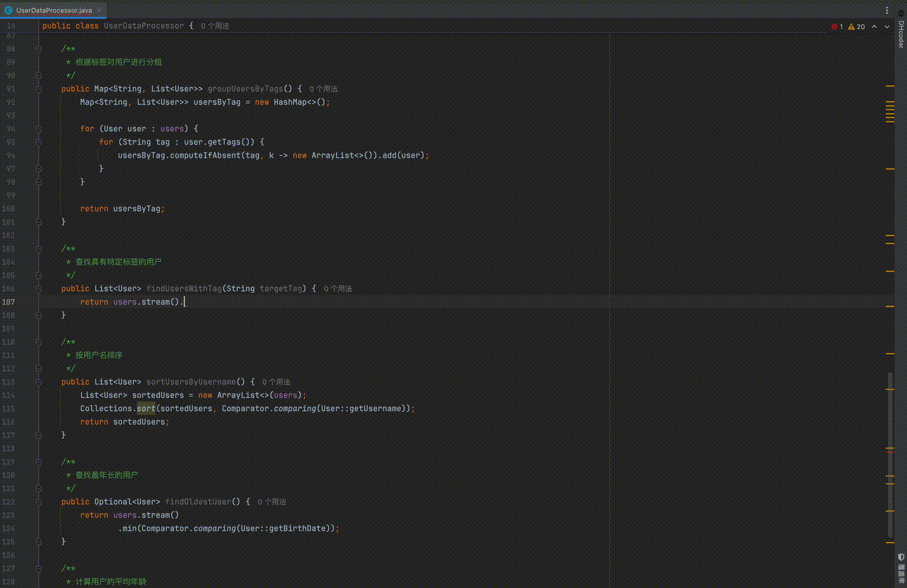The height and width of the screenshot is (588, 907).
Task: Click usages hint beside groupUsersByTags
Action: 323,89
